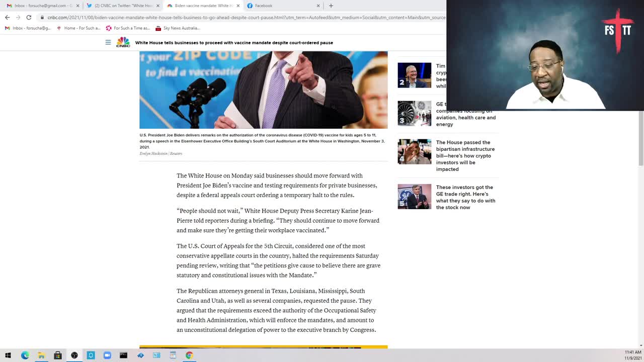This screenshot has width=644, height=362.
Task: Close the CNBC on Twitter tab
Action: [157, 6]
